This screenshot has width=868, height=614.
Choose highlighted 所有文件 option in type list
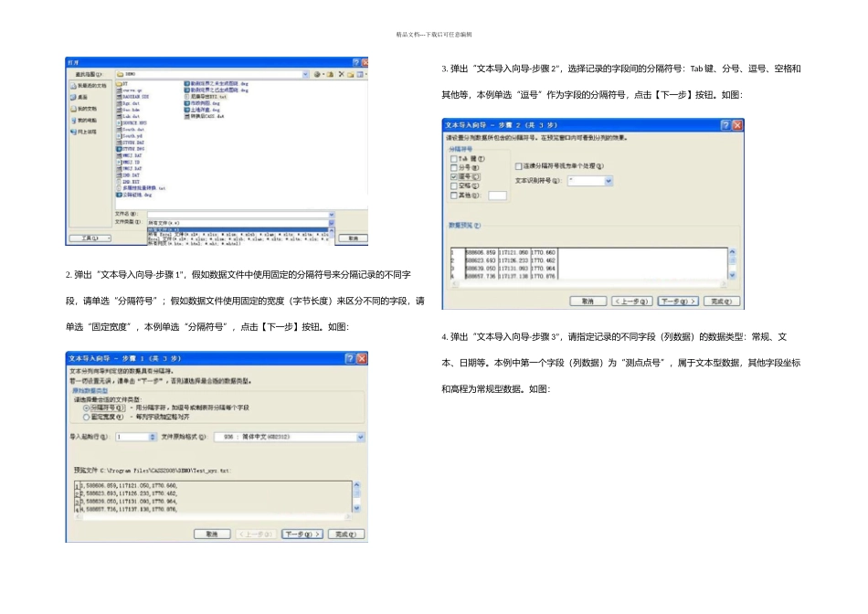point(238,229)
